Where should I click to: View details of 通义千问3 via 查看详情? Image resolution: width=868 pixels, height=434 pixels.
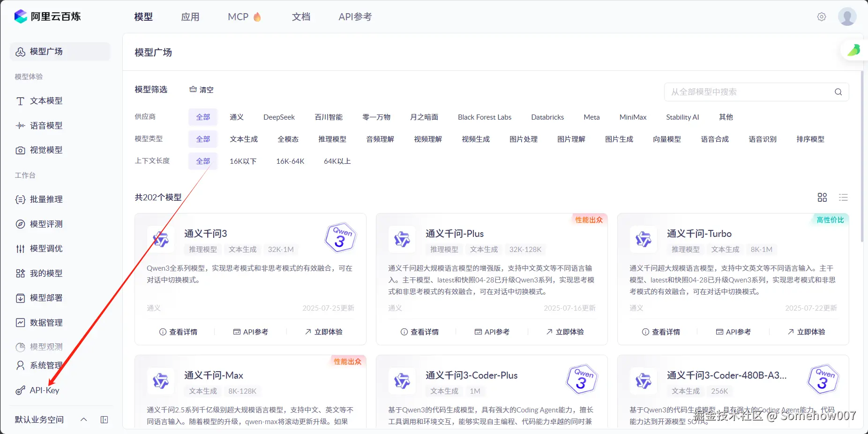pyautogui.click(x=178, y=332)
